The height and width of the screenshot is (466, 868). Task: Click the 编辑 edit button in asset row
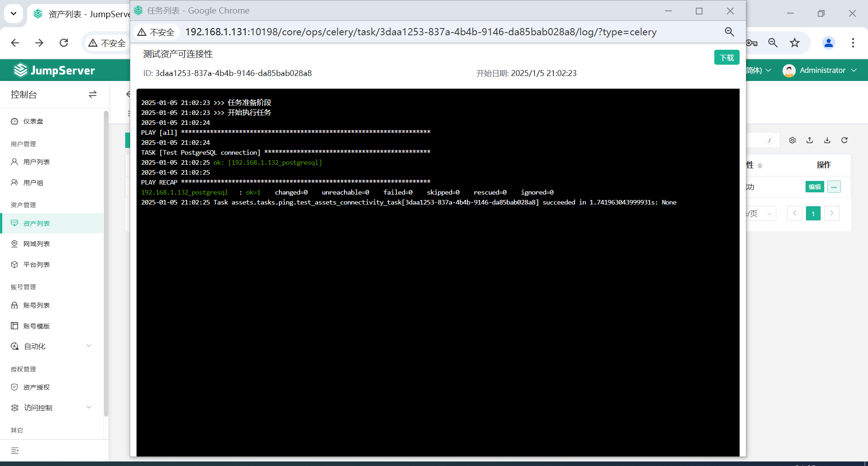point(815,187)
